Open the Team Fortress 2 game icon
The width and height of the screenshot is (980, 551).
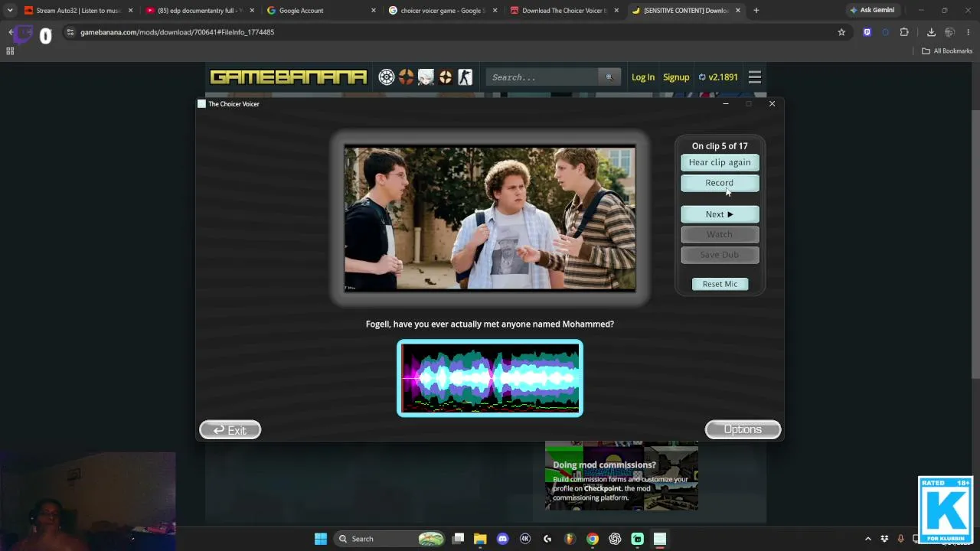coord(406,77)
